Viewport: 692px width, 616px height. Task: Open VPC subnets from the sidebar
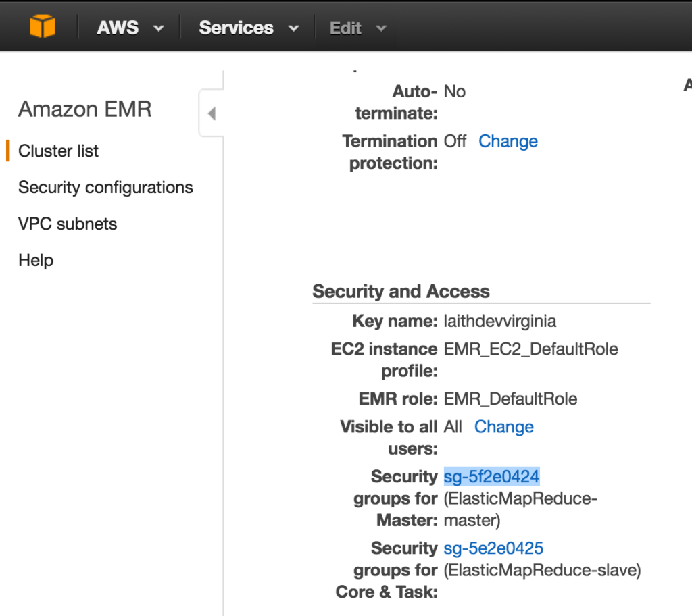tap(67, 224)
